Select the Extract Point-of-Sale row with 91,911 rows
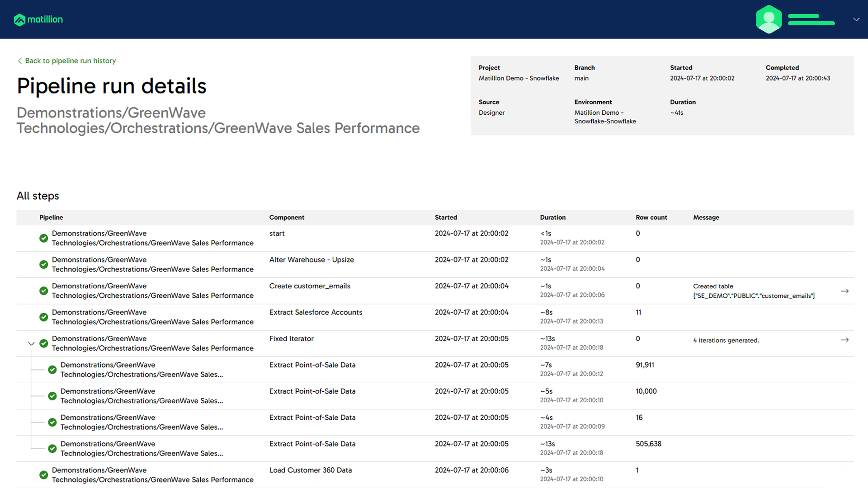Screen dimensions: 868x488 312,365
